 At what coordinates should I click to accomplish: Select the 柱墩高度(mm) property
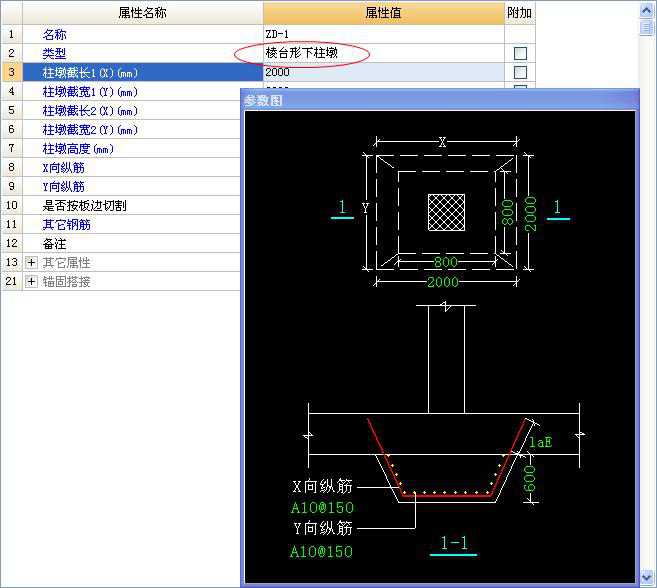point(132,148)
